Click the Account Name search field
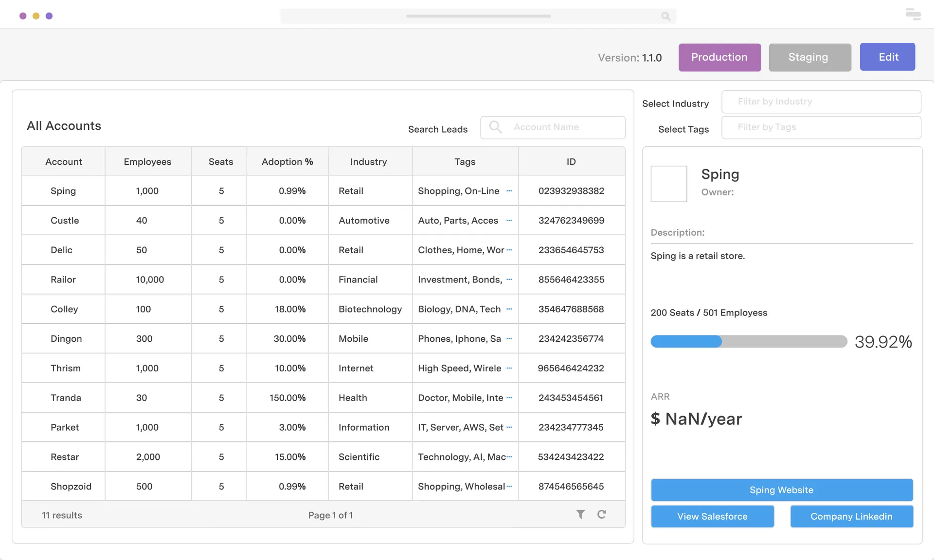This screenshot has width=934, height=560. pos(553,127)
